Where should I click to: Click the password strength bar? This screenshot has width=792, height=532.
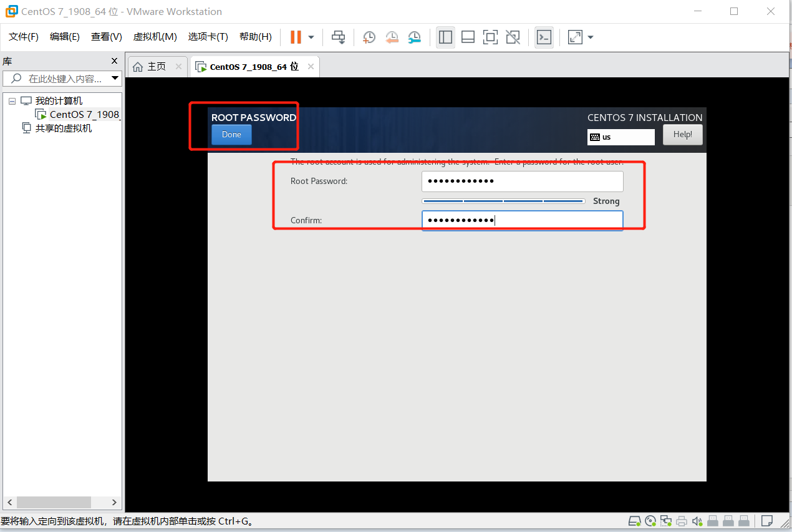click(503, 201)
